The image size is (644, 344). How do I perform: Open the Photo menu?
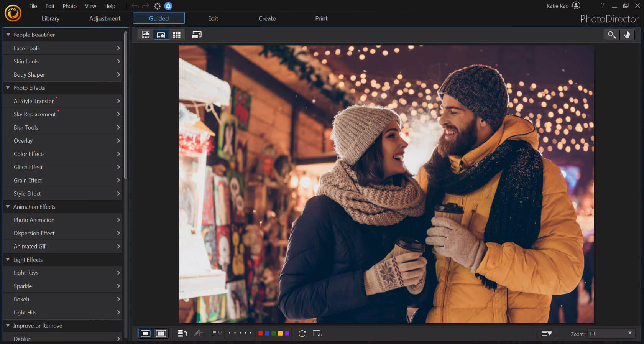click(x=69, y=6)
